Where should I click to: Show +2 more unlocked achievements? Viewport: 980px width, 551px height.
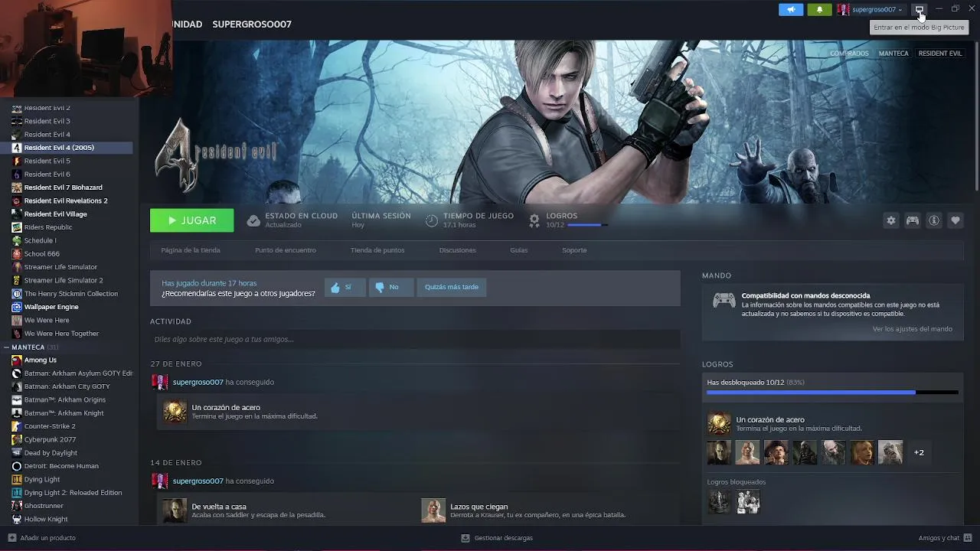[919, 452]
